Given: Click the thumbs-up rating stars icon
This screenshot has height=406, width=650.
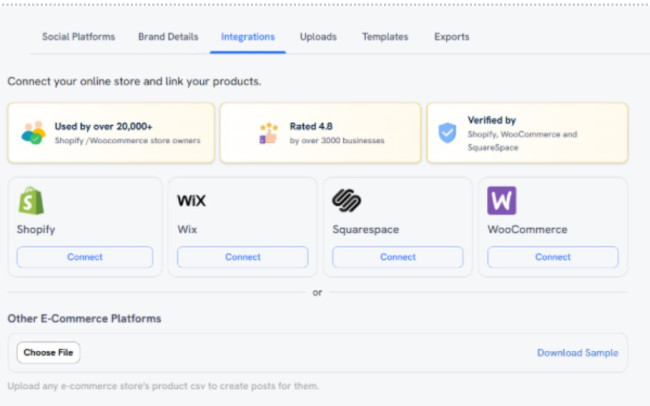Looking at the screenshot, I should (x=267, y=133).
